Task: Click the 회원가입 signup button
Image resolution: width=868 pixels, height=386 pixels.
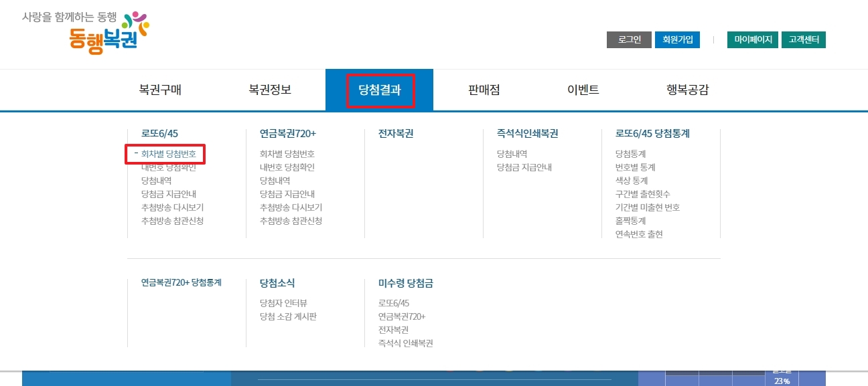Action: (677, 39)
